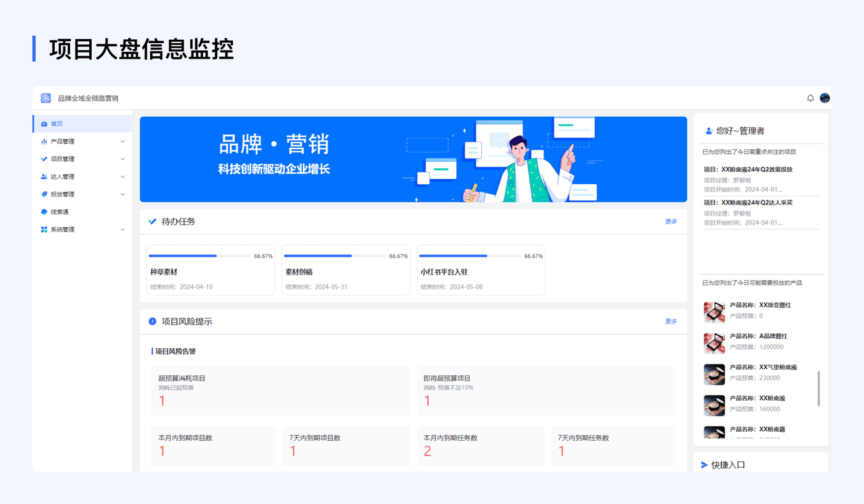The image size is (864, 504).
Task: Open 项目管理 menu item
Action: [x=82, y=159]
